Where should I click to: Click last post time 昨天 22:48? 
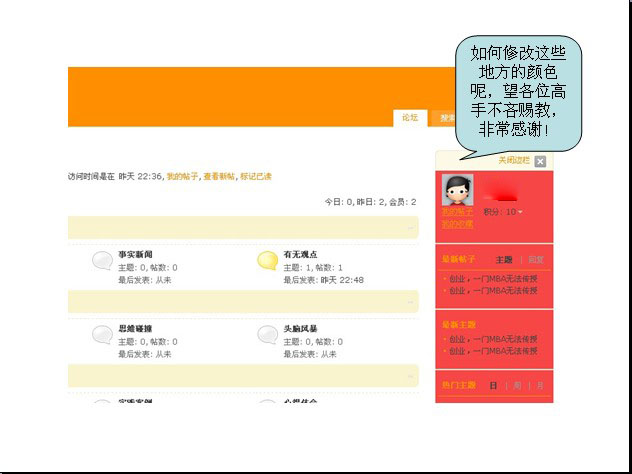click(342, 280)
